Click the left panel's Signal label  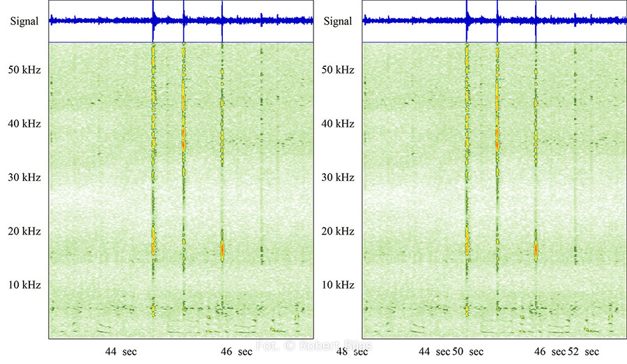click(x=24, y=22)
